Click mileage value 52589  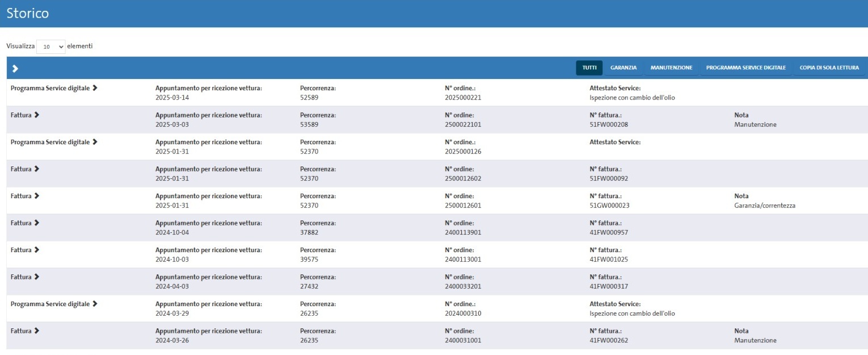click(x=309, y=98)
